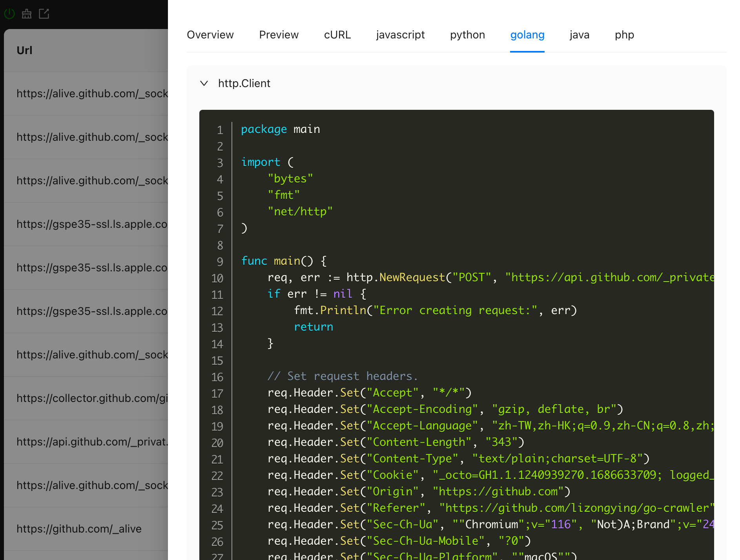Click the Sec-Ch-Ua-Mobile header line

(399, 541)
